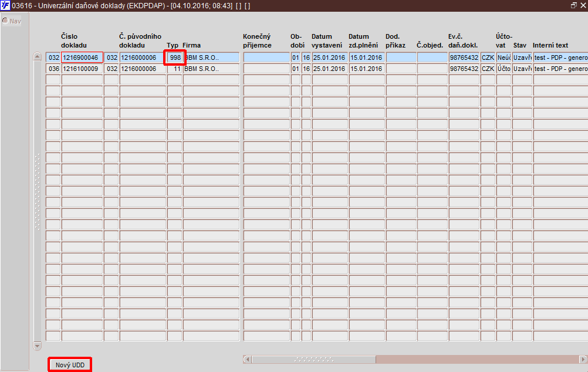Click original document 1216000006 in first row
Viewport: 588px width, 372px height.
point(143,58)
